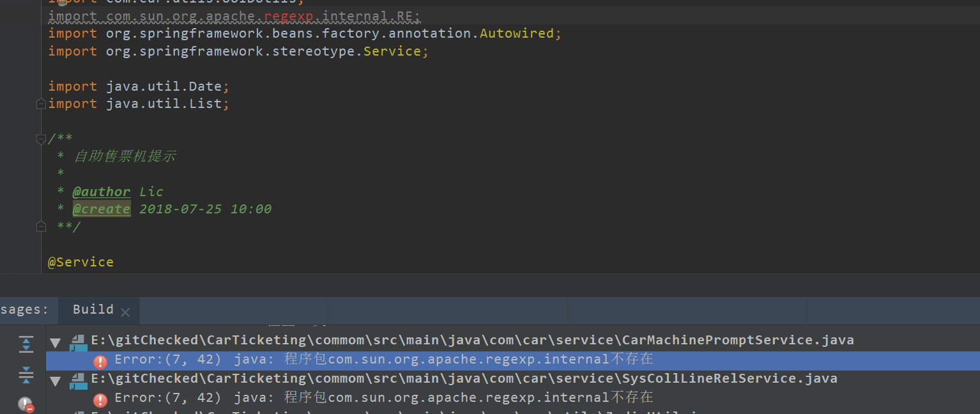Viewport: 980px width, 414px height.
Task: Click the error icon under SysCollLineRelService.java
Action: pyautogui.click(x=100, y=400)
